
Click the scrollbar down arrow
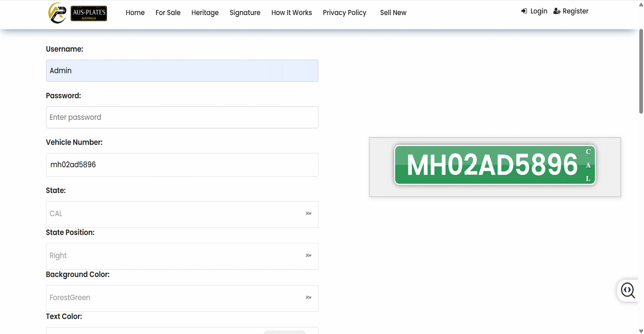641,331
